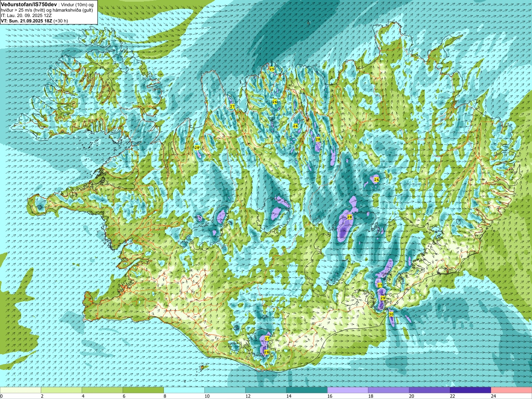Click the legend scale value 8

(x=165, y=396)
